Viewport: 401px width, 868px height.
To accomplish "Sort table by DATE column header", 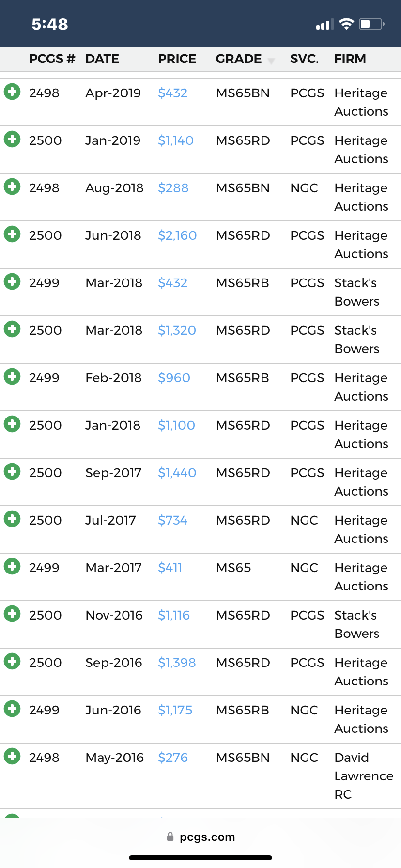I will pos(102,59).
